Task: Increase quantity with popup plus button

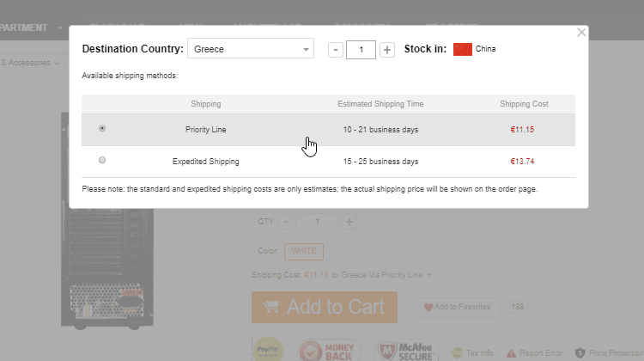Action: coord(387,50)
